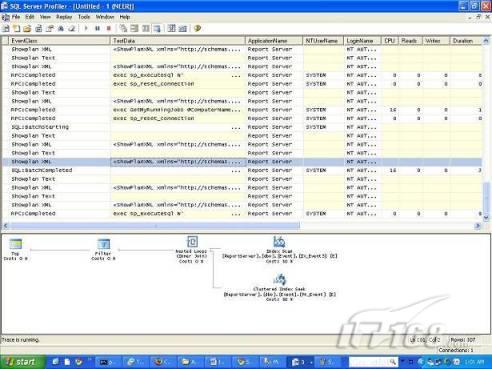Select the Index Scan operator icon

[279, 242]
